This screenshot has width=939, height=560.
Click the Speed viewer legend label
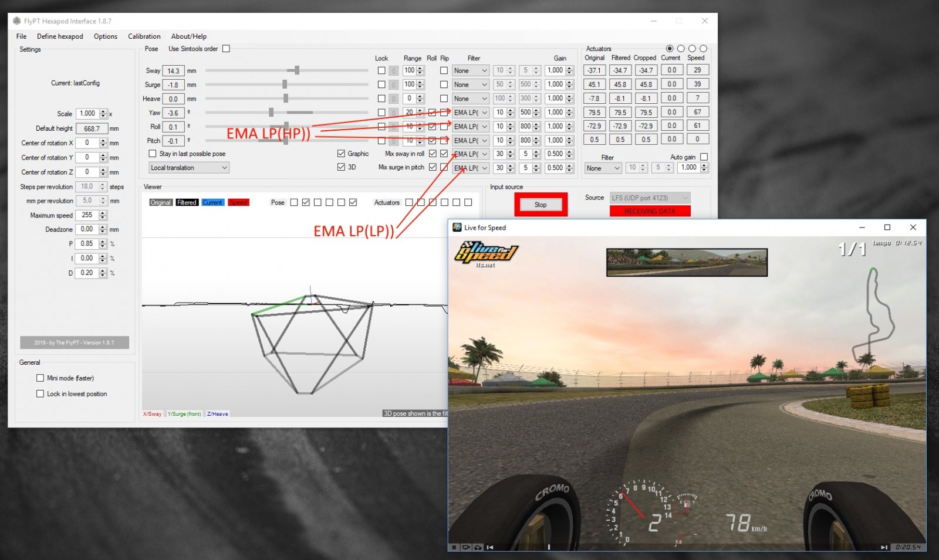238,203
